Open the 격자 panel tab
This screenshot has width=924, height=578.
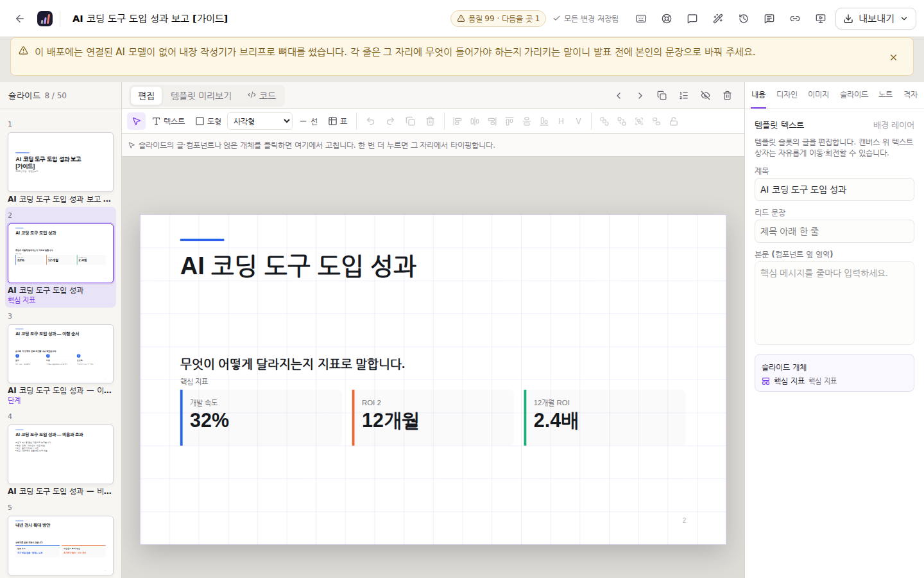911,95
